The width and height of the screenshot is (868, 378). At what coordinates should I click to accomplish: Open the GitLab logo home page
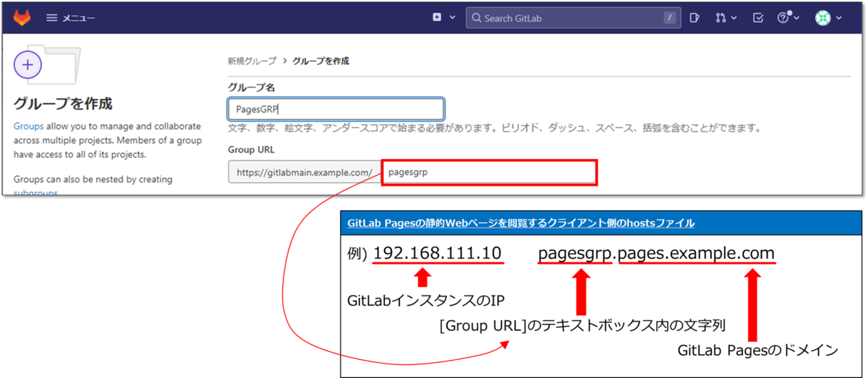pyautogui.click(x=22, y=17)
